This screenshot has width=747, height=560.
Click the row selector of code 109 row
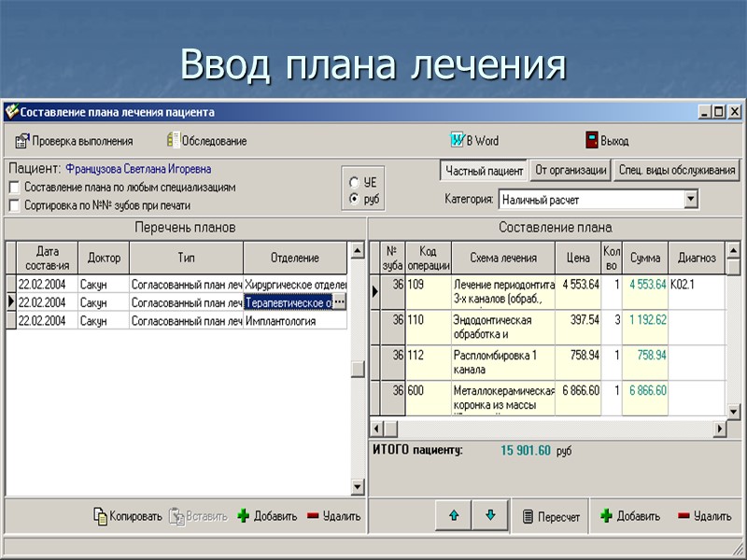375,292
